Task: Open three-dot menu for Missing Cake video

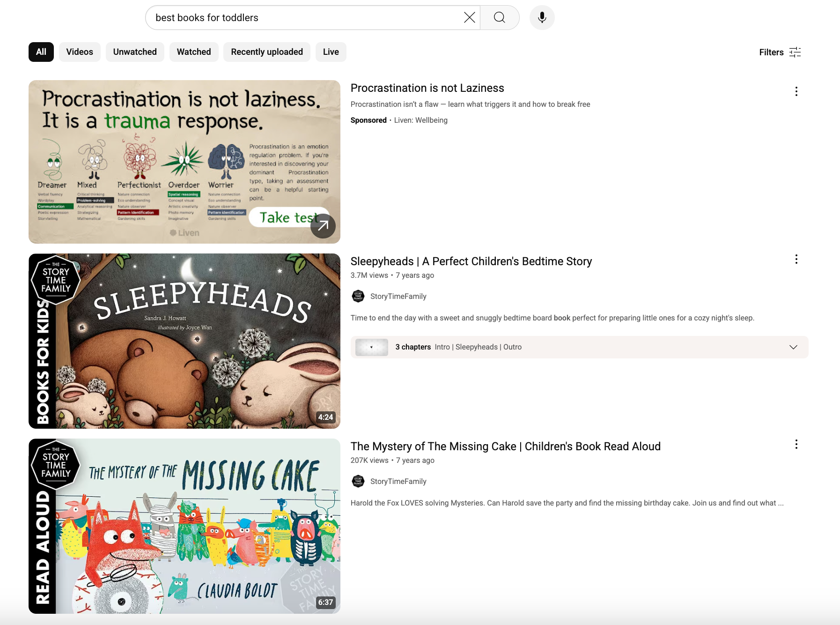Action: 796,445
